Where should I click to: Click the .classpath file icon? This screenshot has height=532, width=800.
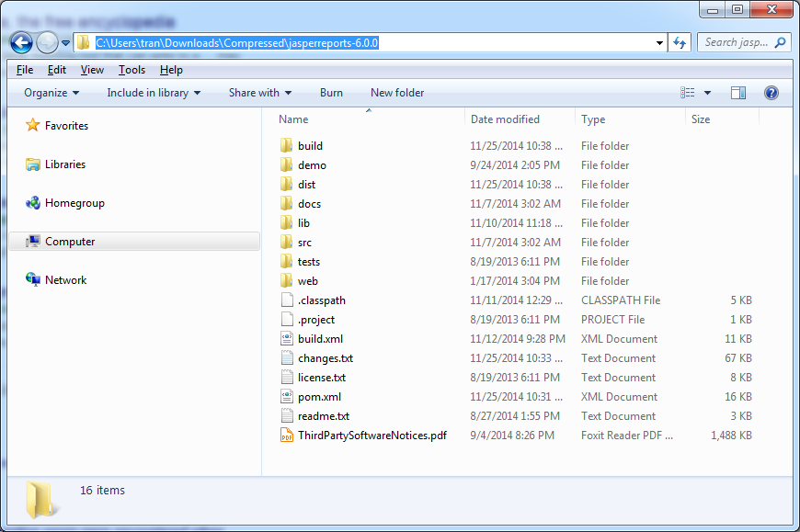click(x=287, y=300)
